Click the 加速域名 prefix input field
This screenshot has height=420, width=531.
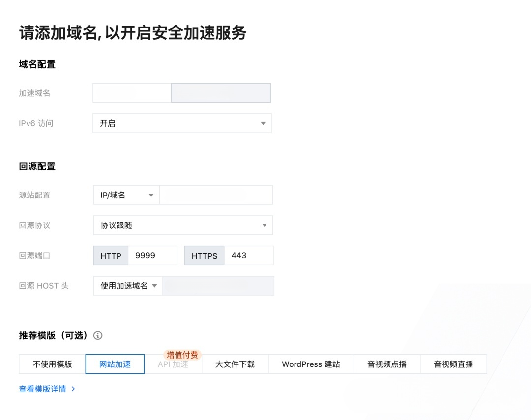[x=132, y=93]
